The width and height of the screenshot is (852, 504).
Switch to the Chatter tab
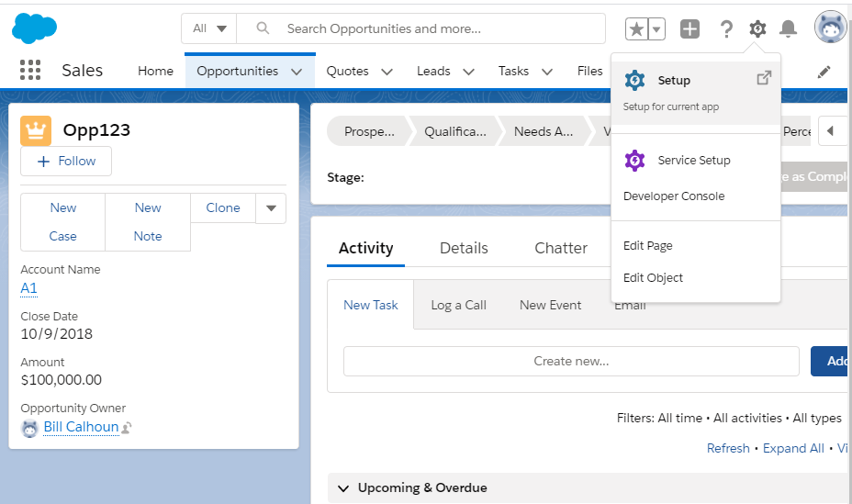pos(561,248)
